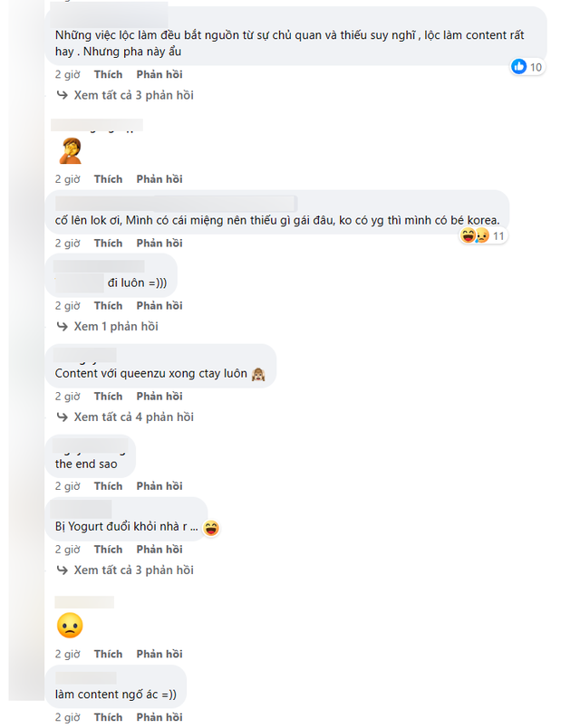Expand "Xem tất cả 4 phản hồi" replies
Image resolution: width=580 pixels, height=728 pixels.
pos(132,417)
